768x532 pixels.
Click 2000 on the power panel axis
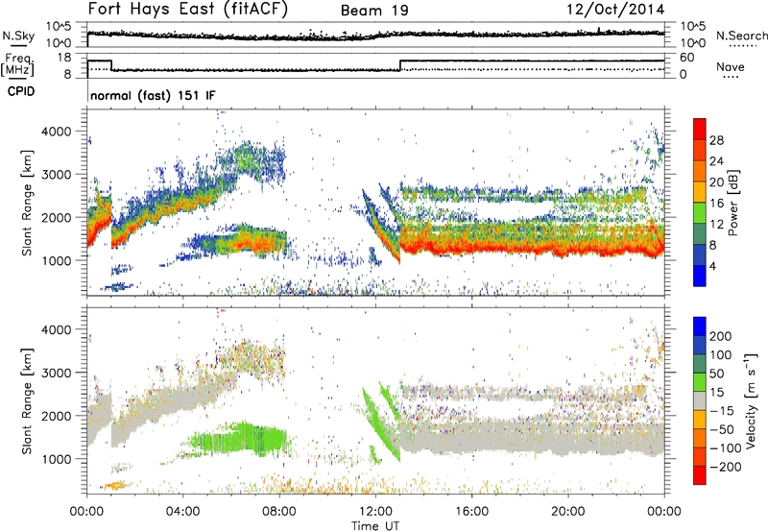coord(56,217)
